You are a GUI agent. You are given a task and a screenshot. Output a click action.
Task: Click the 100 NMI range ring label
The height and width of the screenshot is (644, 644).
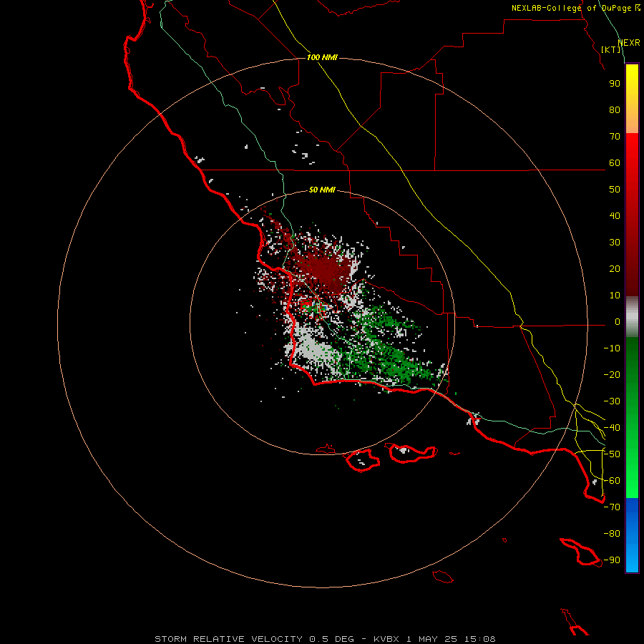pos(322,57)
